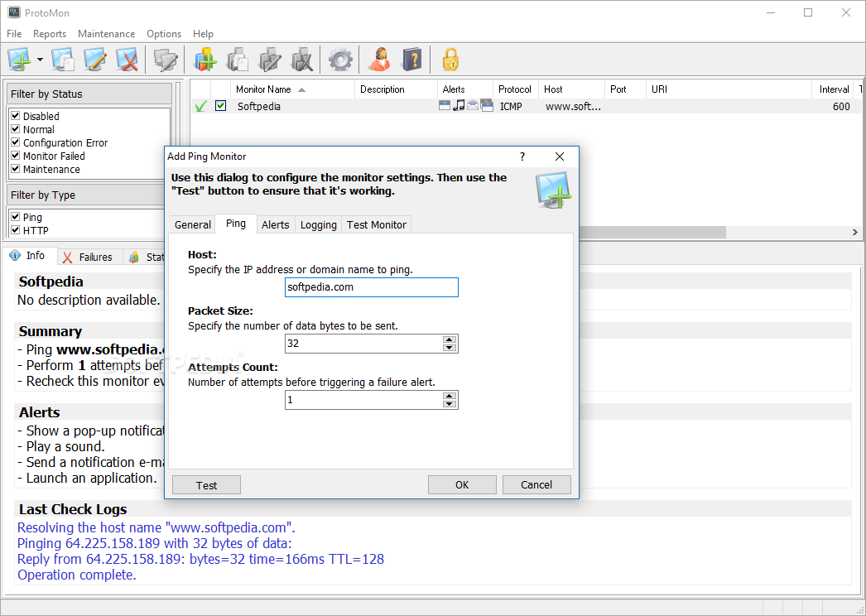Click the green check status icon of Softpedia

(201, 106)
